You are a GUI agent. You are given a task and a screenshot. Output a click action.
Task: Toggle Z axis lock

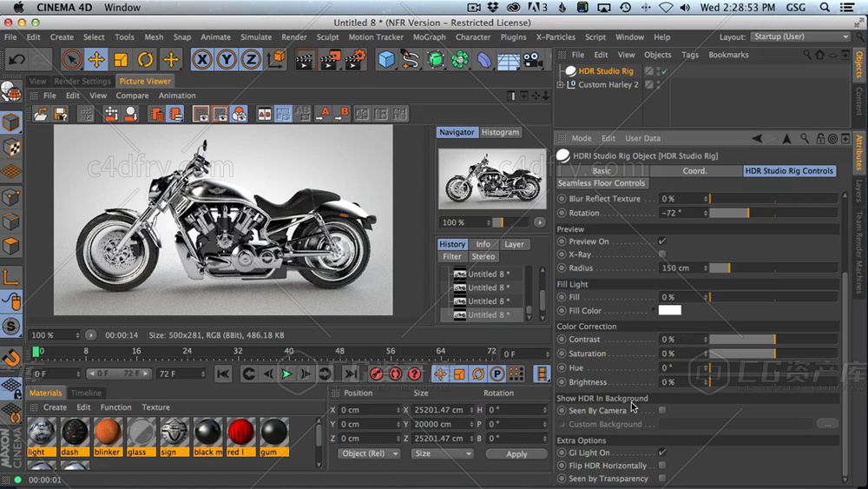251,59
